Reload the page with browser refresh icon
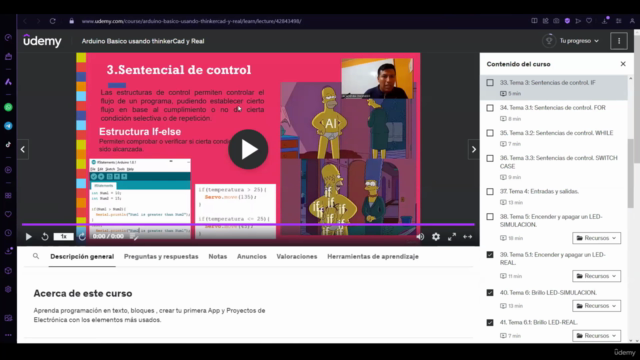640x360 pixels. tap(53, 21)
